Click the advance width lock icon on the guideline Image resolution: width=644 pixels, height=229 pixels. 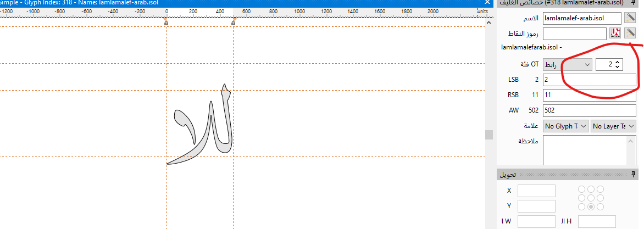(x=233, y=23)
